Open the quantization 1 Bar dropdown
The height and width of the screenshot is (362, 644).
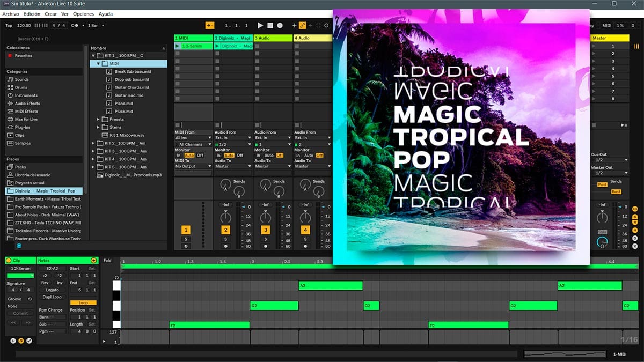[x=96, y=25]
